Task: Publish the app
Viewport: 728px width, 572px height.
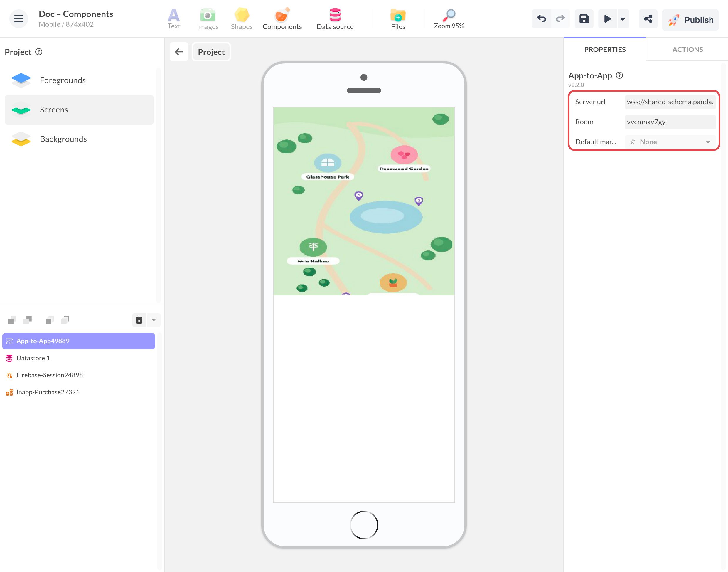Action: (x=690, y=20)
